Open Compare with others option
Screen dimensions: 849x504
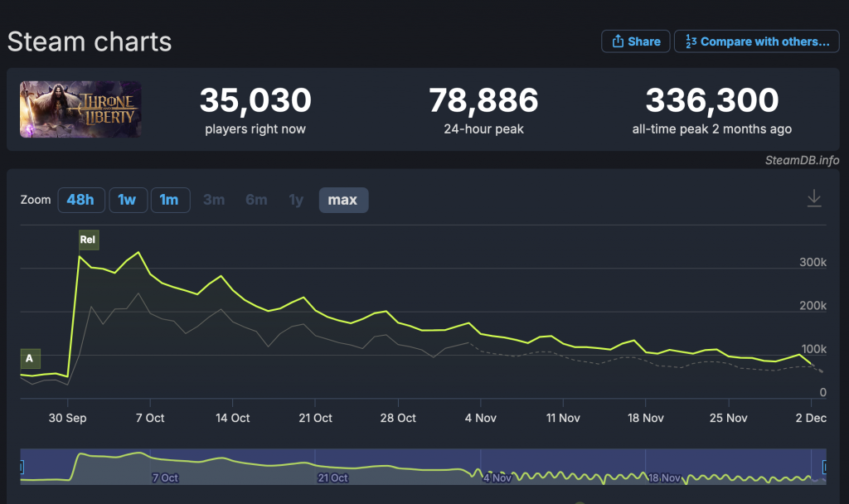pos(757,41)
